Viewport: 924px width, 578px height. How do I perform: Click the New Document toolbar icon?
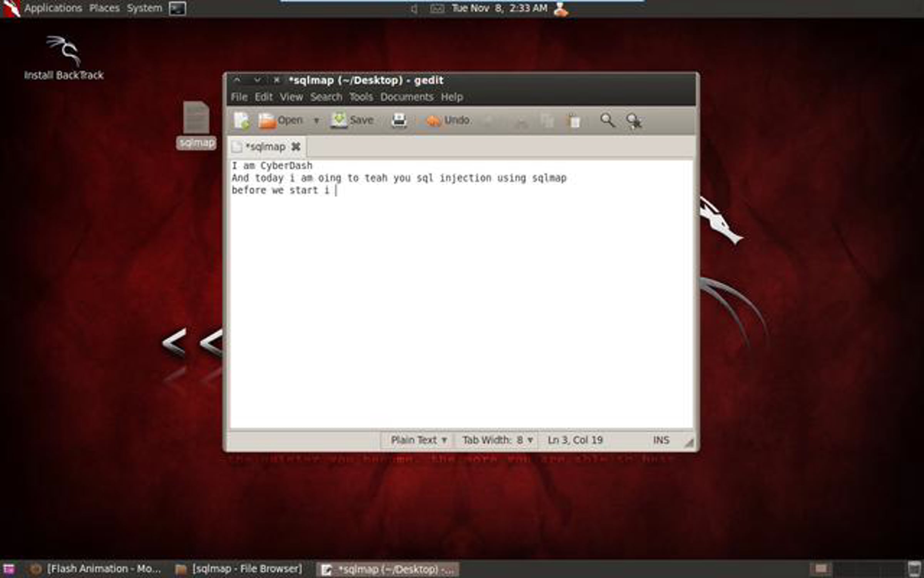241,121
